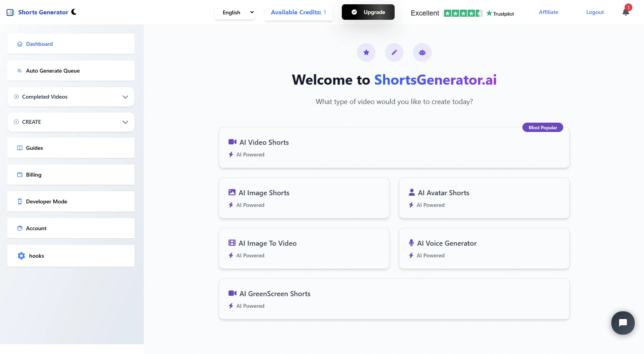The width and height of the screenshot is (644, 354).
Task: Open the English language dropdown
Action: pyautogui.click(x=235, y=12)
